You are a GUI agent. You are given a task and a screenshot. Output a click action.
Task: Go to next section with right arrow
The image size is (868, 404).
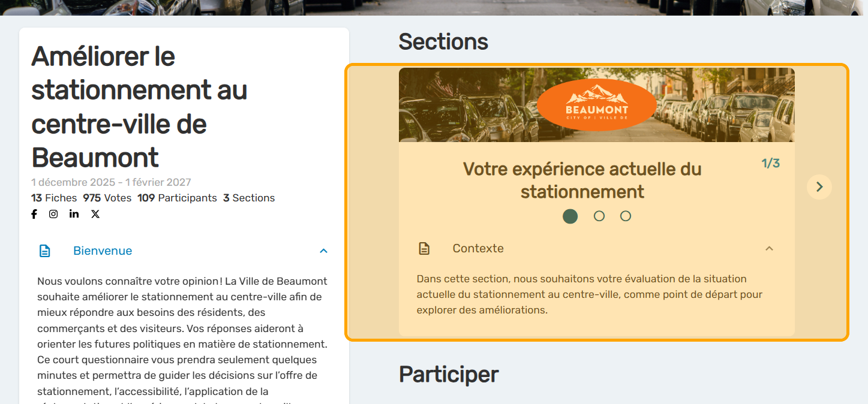coord(819,187)
